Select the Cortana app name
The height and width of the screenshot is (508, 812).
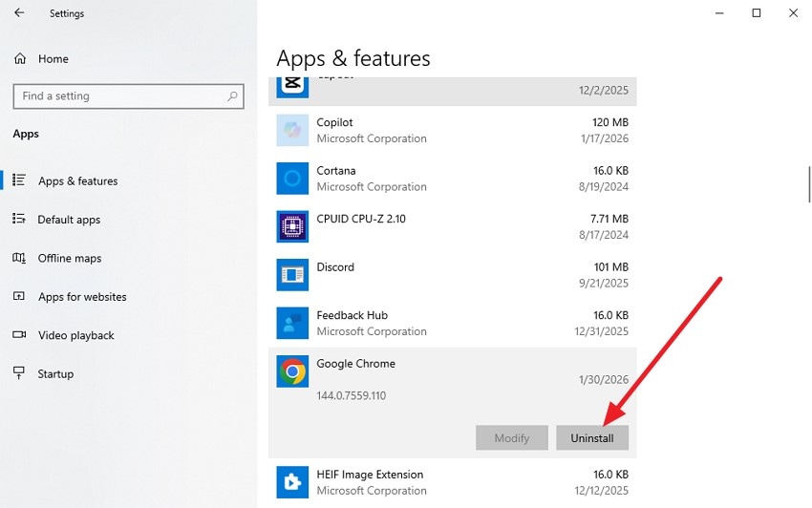click(336, 170)
